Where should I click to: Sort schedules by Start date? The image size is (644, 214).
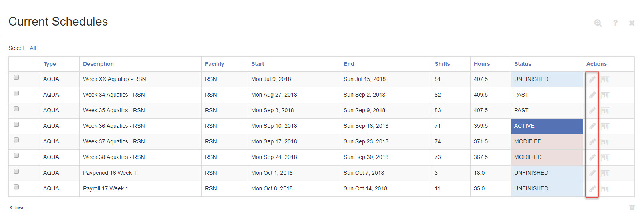coord(258,64)
